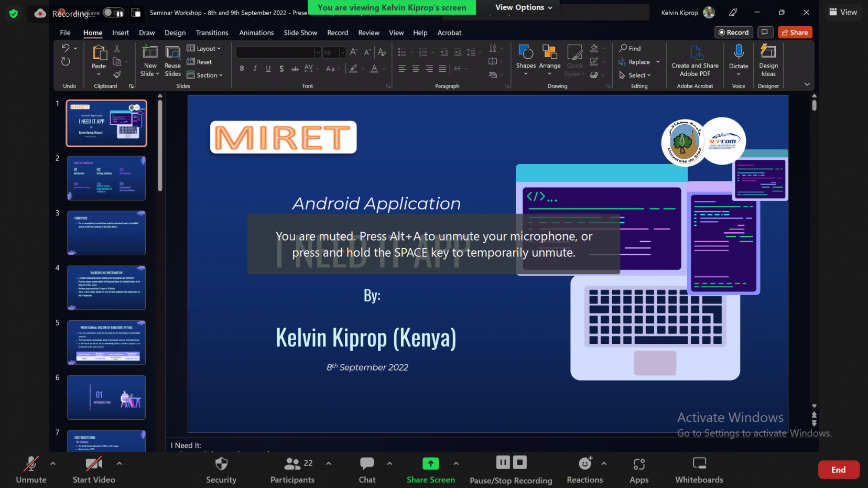868x488 pixels.
Task: Open Zoom meeting Security options
Action: [x=221, y=469]
